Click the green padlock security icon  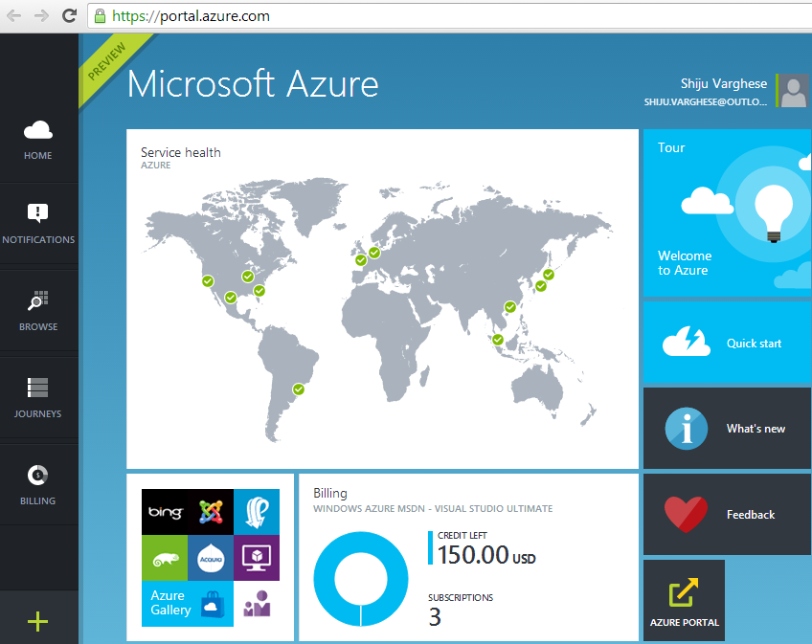point(100,16)
